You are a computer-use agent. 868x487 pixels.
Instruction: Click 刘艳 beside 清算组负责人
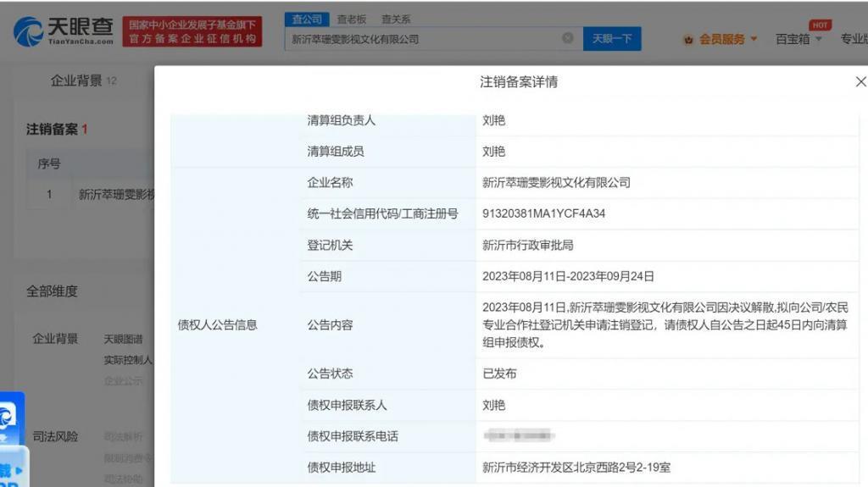[x=494, y=120]
